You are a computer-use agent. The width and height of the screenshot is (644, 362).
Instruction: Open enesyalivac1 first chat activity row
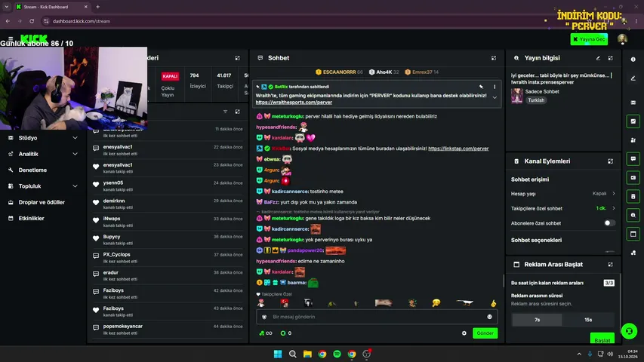[168, 150]
